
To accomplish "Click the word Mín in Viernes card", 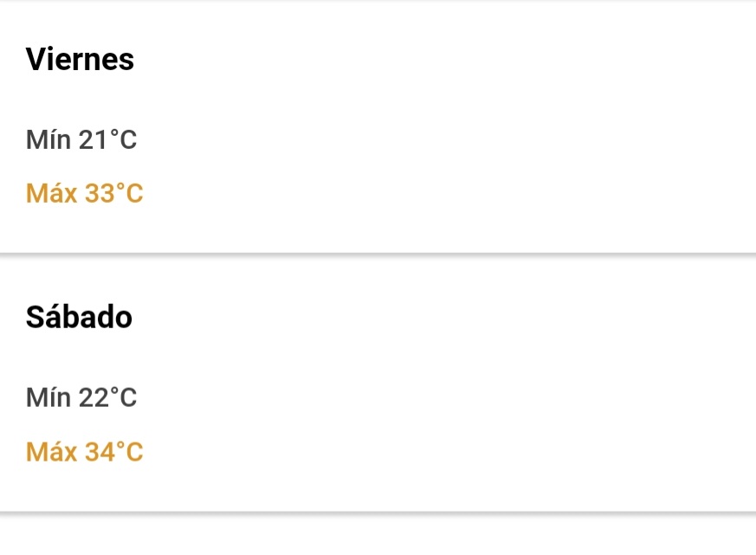I will point(48,139).
